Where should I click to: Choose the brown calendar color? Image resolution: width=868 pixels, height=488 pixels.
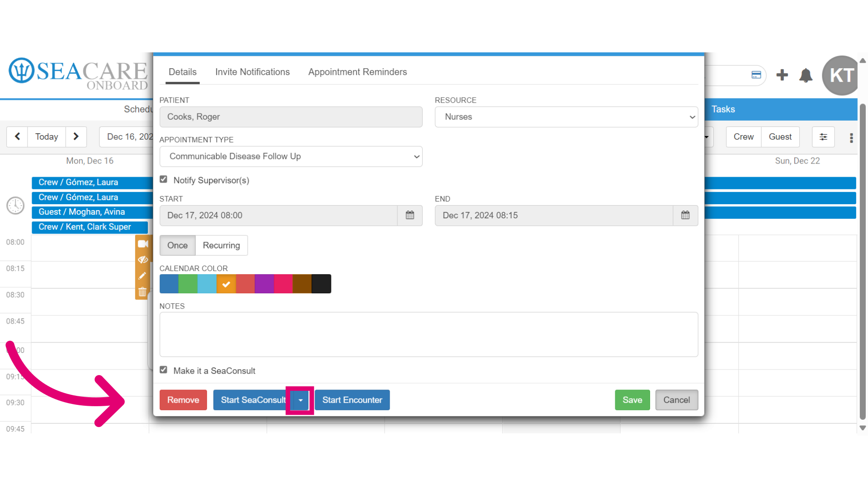(302, 284)
